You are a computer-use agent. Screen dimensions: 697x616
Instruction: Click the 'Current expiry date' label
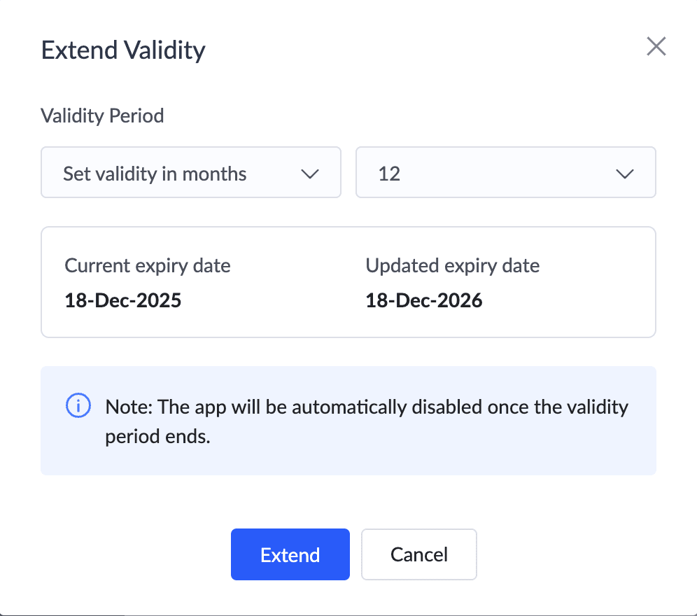tap(148, 266)
